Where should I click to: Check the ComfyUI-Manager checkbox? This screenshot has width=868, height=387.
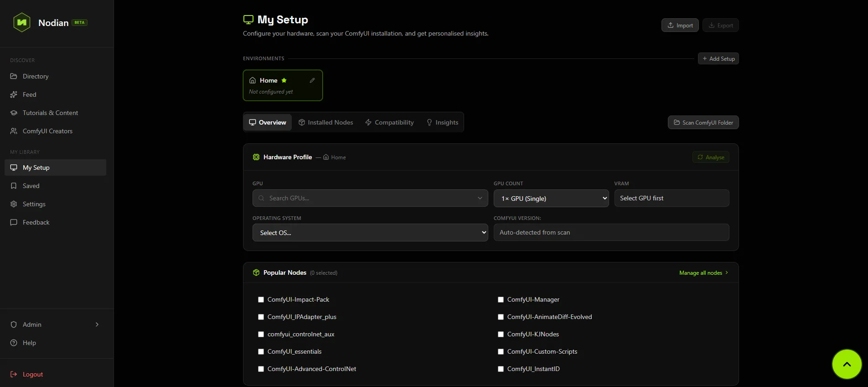(x=501, y=300)
